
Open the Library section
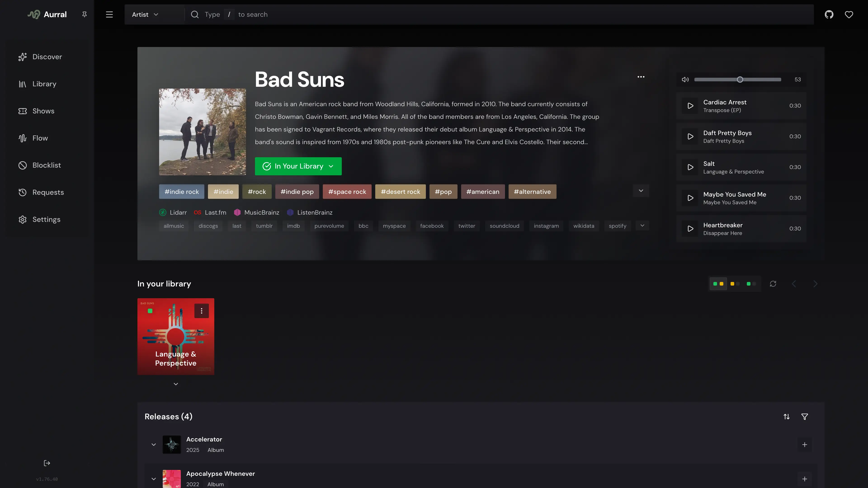coord(47,84)
